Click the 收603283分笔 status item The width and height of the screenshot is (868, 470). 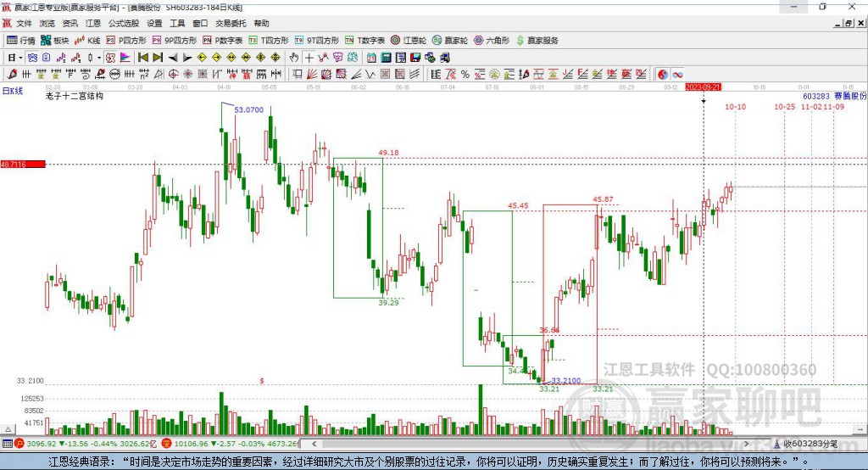tap(810, 444)
